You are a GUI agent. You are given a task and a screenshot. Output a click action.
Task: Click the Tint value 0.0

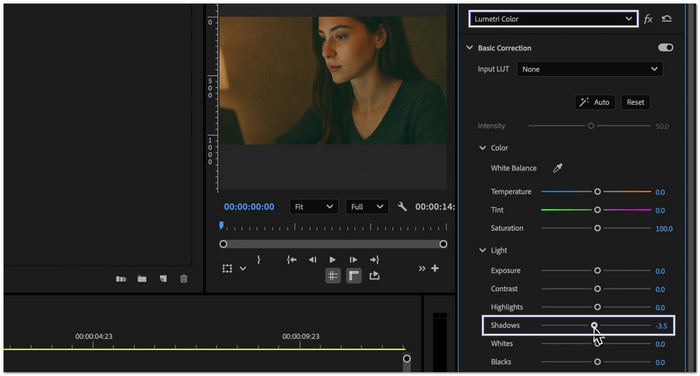coord(660,210)
